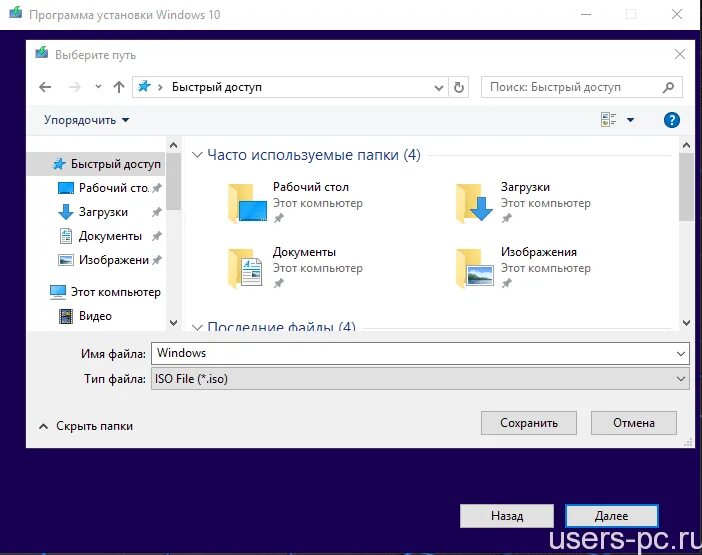This screenshot has width=702, height=555.
Task: Open the Изображения folder icon
Action: [x=475, y=268]
